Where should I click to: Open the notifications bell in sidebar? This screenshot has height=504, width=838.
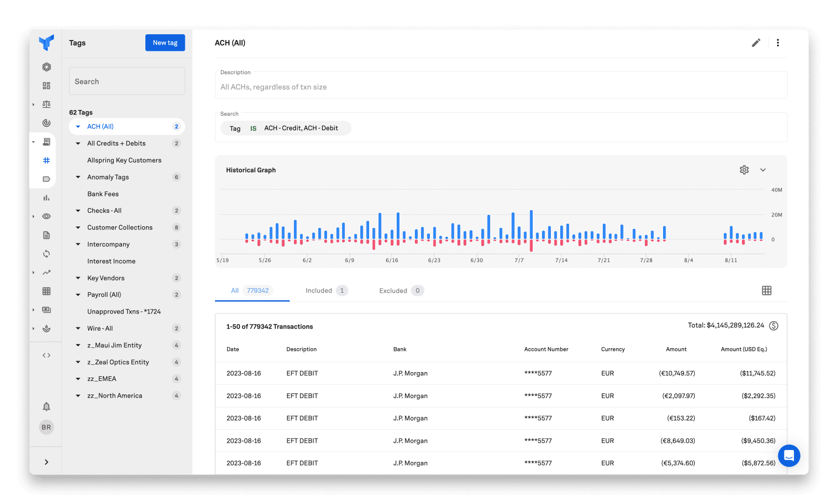click(46, 406)
